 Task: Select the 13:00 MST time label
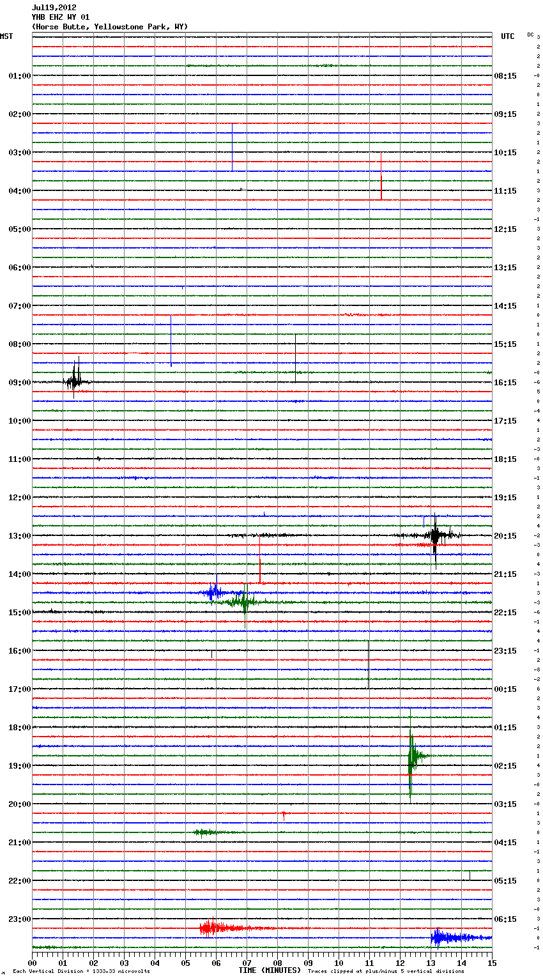[x=20, y=536]
